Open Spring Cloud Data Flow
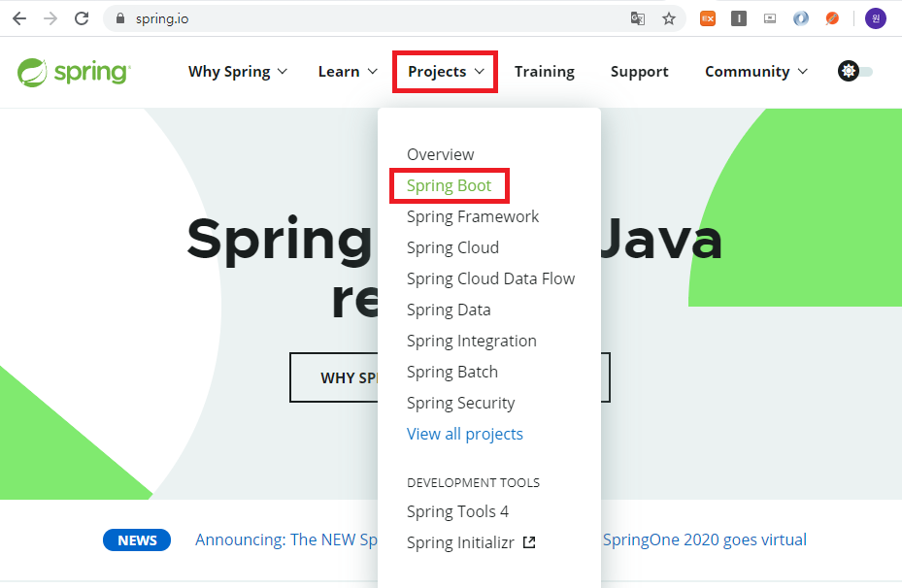 click(490, 278)
